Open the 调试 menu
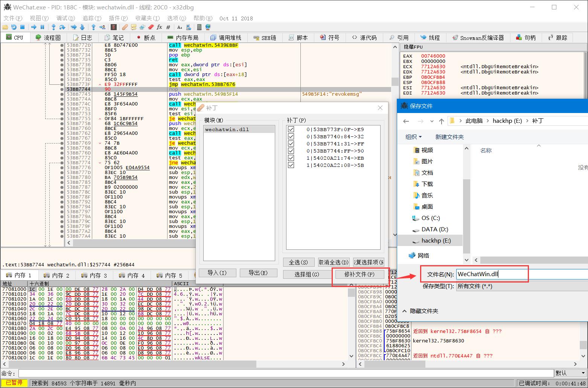This screenshot has height=388, width=588. click(x=66, y=18)
